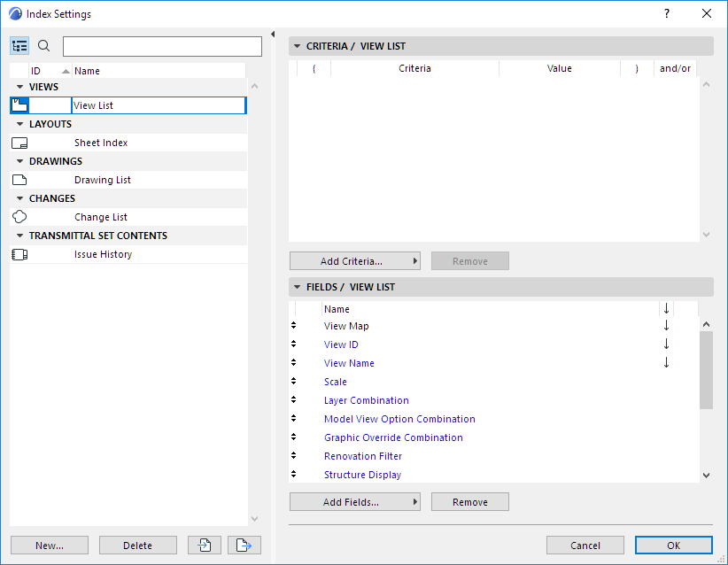Confirm settings with the OK button

coord(673,545)
